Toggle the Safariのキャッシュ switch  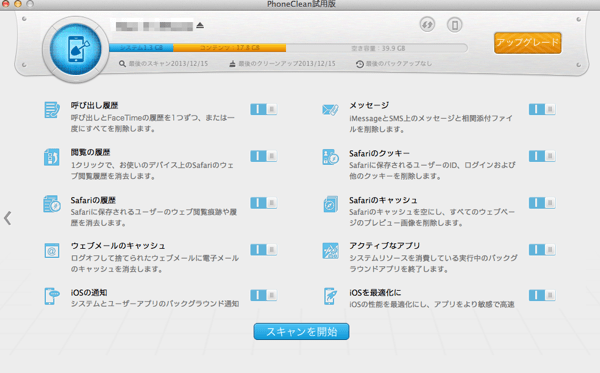click(x=542, y=203)
